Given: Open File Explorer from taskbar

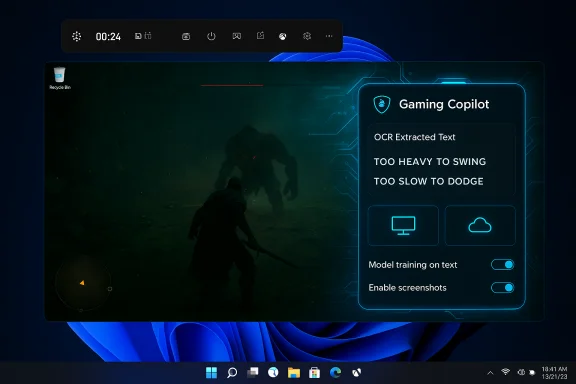Looking at the screenshot, I should click(x=294, y=373).
